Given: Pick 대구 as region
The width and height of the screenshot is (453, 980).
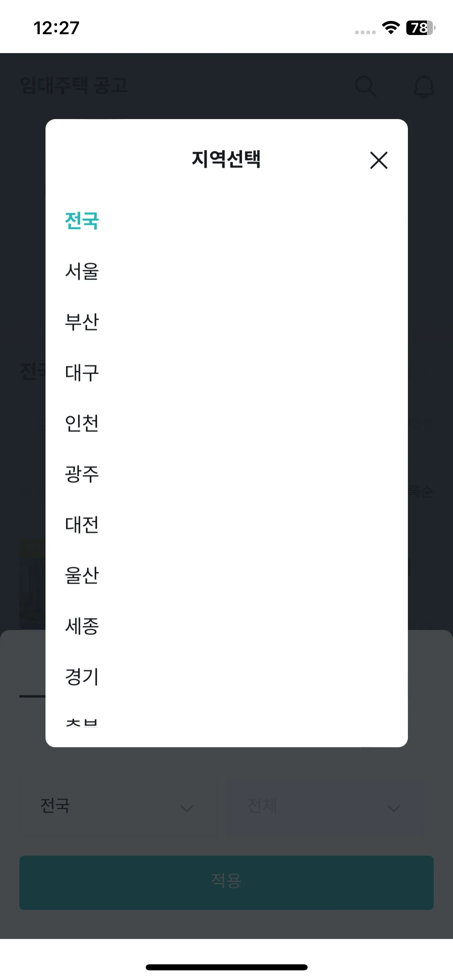Looking at the screenshot, I should pos(82,373).
